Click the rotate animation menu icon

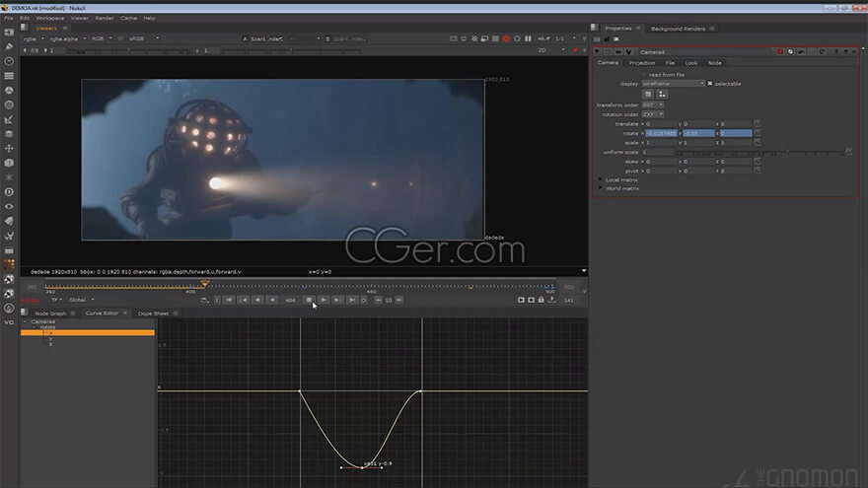tap(758, 133)
